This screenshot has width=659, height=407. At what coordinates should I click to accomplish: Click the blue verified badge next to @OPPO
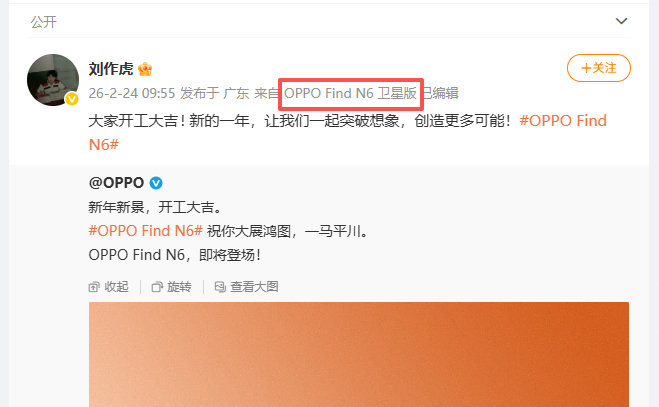156,183
